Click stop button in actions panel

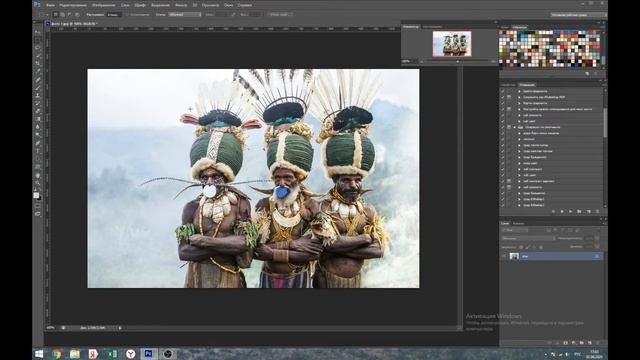point(553,211)
